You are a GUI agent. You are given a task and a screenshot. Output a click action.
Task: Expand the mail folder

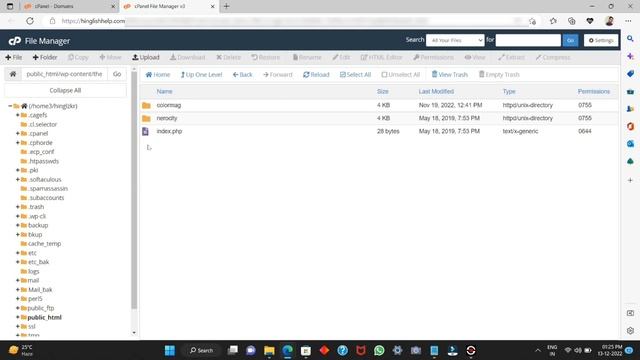pos(18,280)
